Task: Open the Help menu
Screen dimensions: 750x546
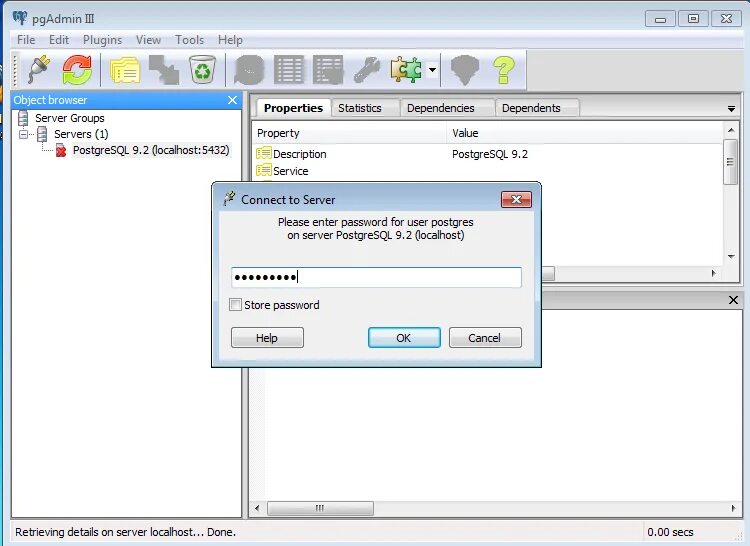Action: [x=230, y=40]
